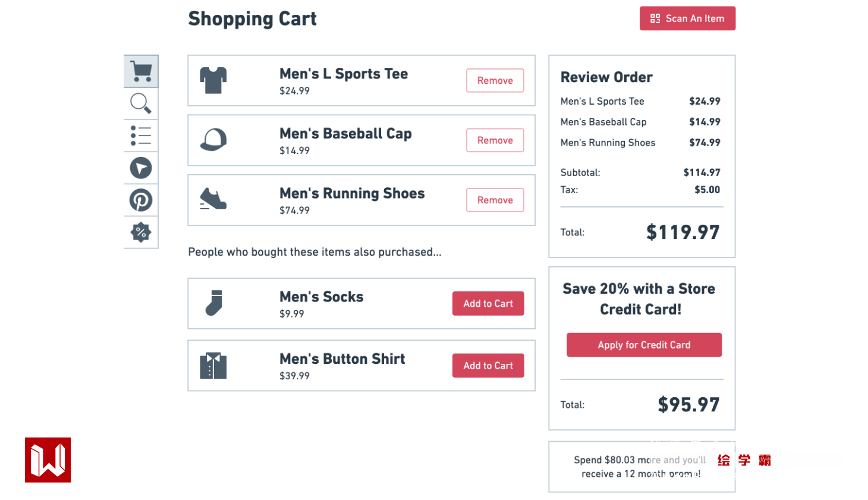Add Men's Button Shirt to cart
Viewport: 868px width, 500px height.
click(x=488, y=366)
